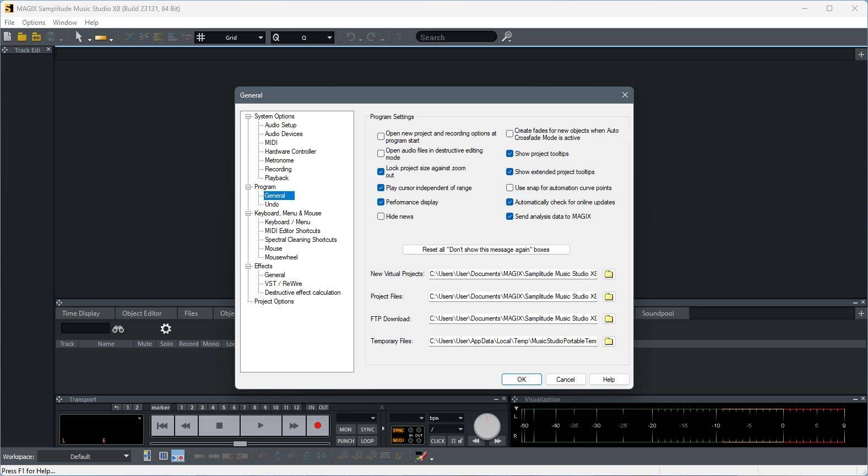Uncheck Play cursor independent of range
This screenshot has width=868, height=476.
(381, 188)
